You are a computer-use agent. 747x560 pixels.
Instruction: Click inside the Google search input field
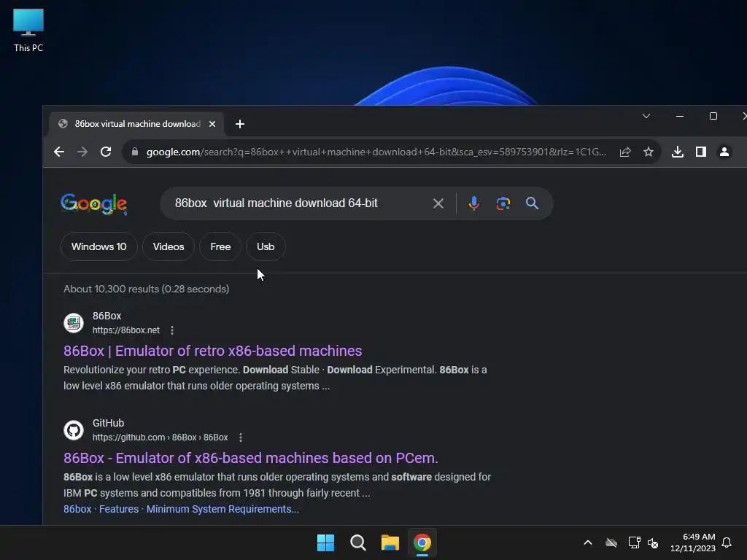point(295,203)
